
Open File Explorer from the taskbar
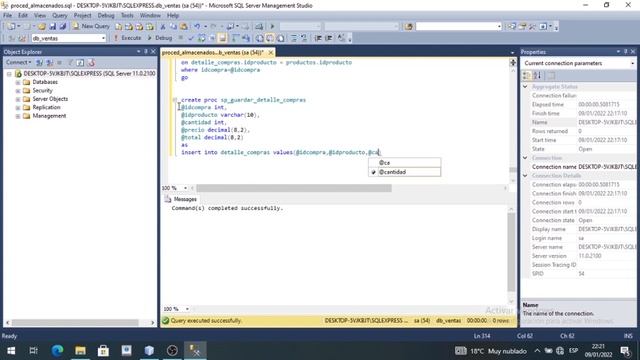click(x=80, y=351)
